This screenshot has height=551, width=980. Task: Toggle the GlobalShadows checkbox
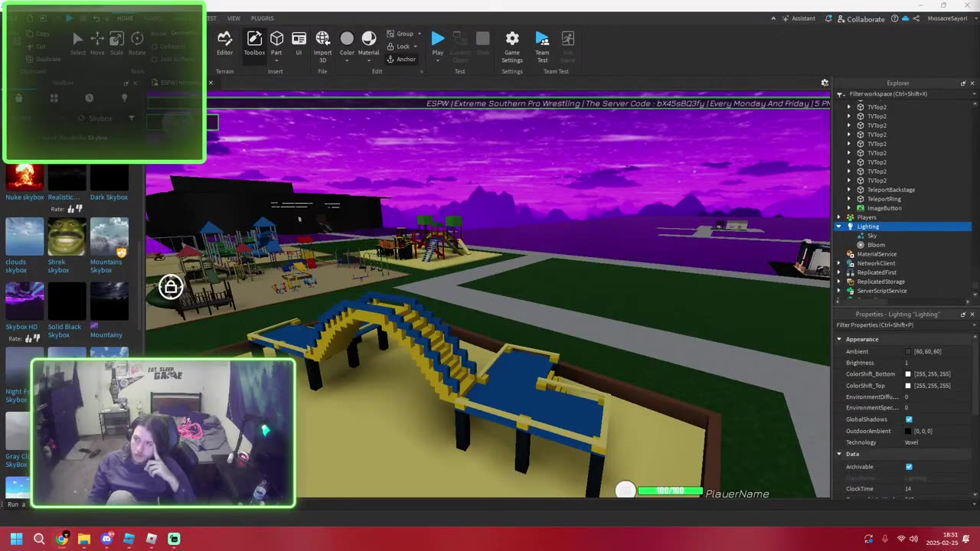909,419
